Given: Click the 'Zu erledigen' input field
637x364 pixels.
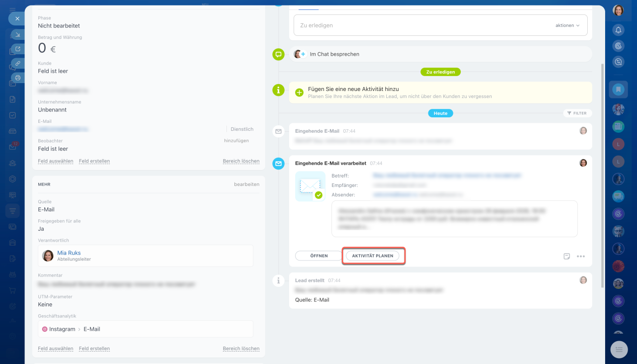Looking at the screenshot, I should [423, 25].
